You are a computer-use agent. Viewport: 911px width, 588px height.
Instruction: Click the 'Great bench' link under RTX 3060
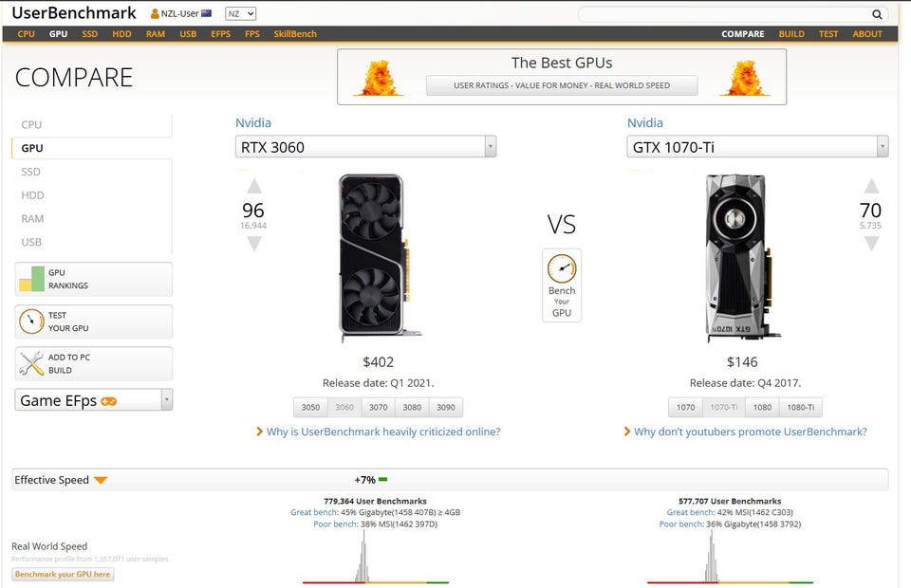point(314,512)
